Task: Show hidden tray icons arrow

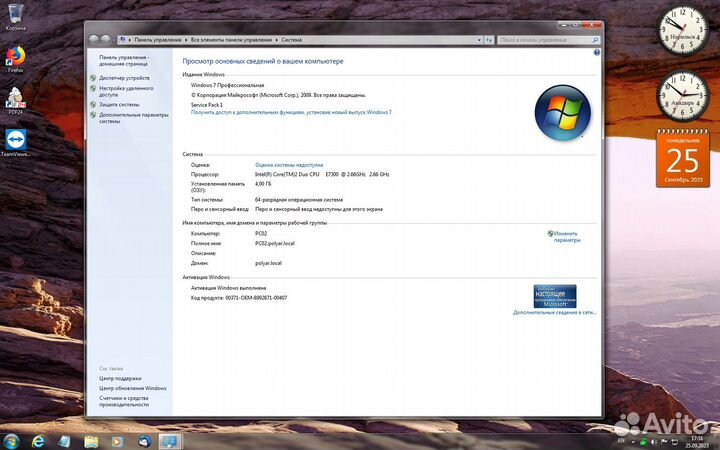Action: [x=633, y=442]
